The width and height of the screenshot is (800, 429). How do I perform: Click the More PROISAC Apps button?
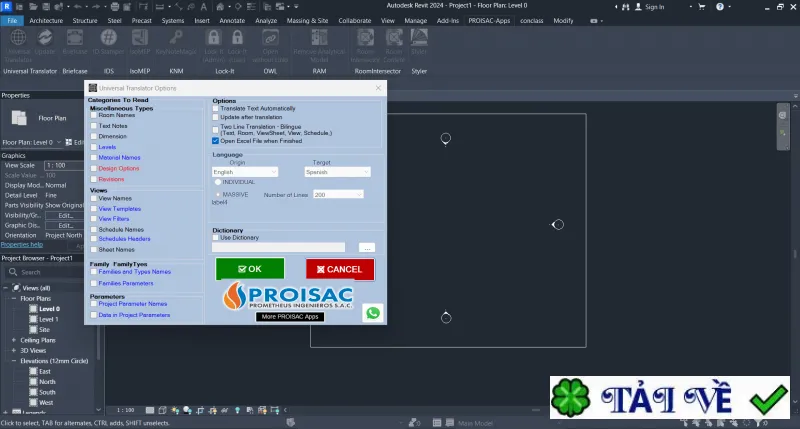[x=290, y=317]
